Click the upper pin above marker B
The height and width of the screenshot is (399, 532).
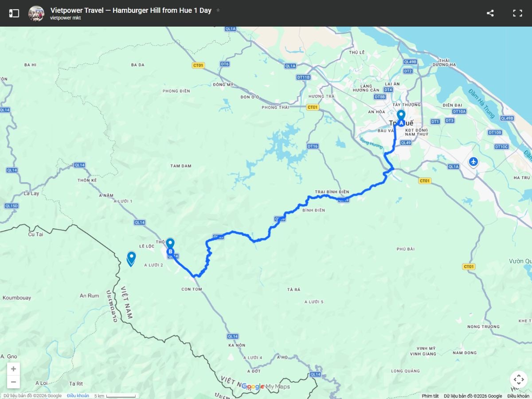(170, 243)
